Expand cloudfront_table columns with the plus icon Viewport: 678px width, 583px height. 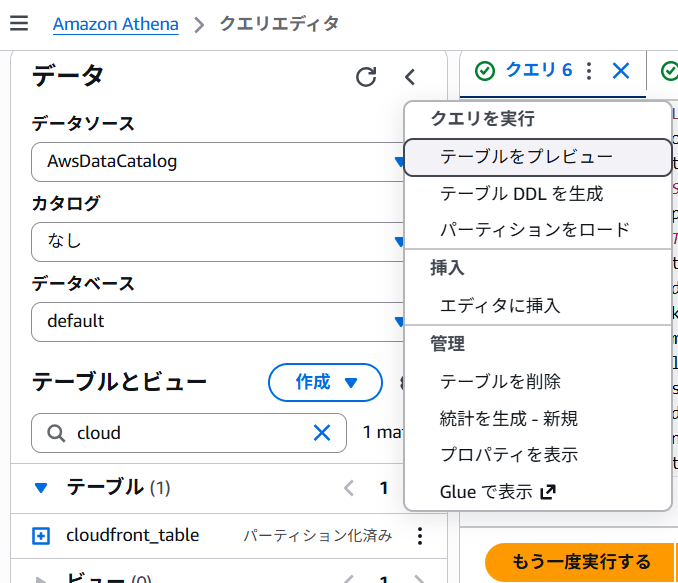coord(41,536)
